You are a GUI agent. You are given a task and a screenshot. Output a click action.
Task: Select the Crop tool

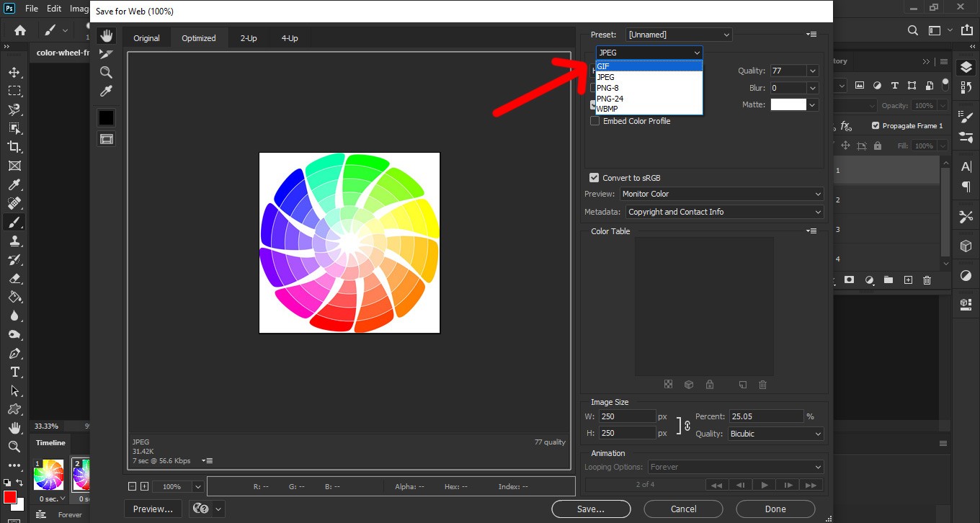tap(14, 147)
